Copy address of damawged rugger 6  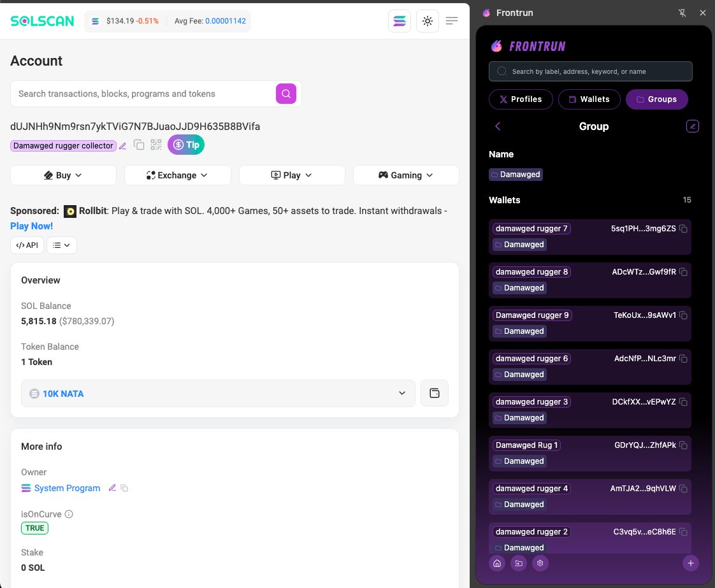[683, 359]
